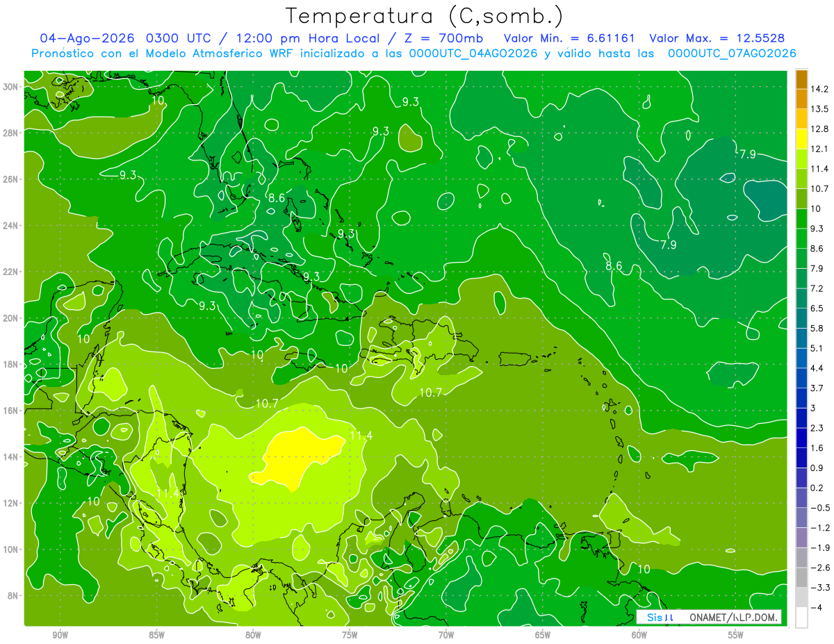Viewport: 834px width, 644px height.
Task: Click the 14N latitude axis label
Action: [12, 456]
